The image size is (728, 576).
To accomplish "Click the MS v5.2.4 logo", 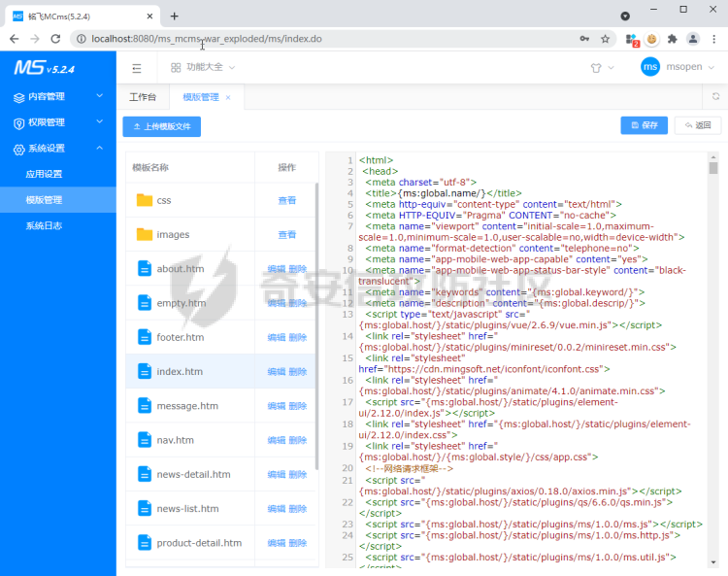I will [x=44, y=68].
